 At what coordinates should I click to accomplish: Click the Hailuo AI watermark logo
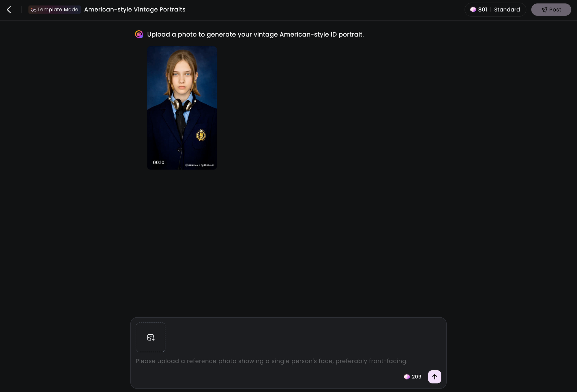(x=208, y=165)
